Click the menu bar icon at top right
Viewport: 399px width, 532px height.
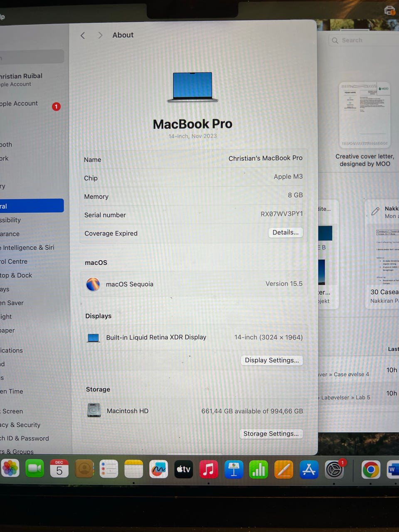389,11
